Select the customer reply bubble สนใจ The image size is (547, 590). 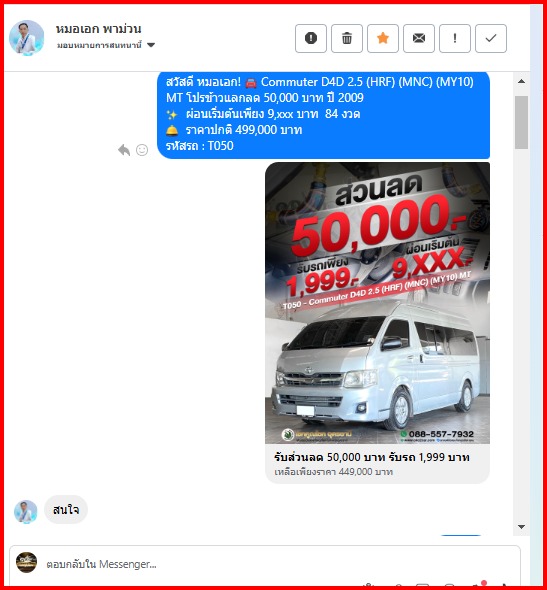tap(66, 510)
